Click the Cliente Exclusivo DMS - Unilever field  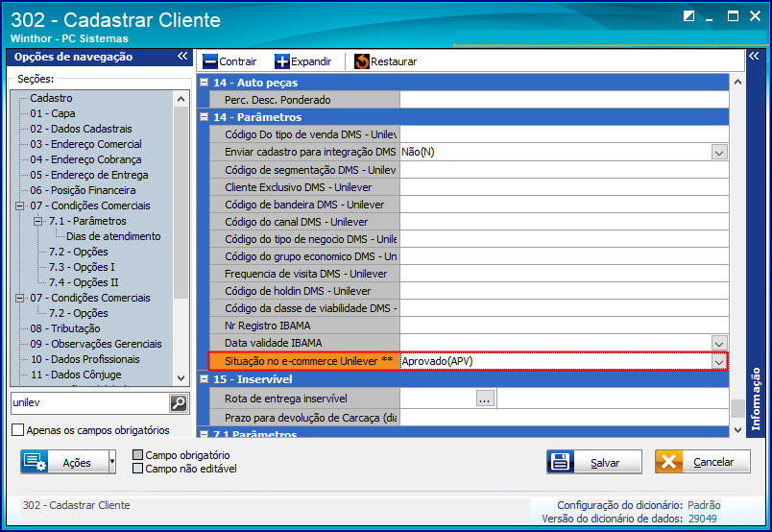click(565, 187)
